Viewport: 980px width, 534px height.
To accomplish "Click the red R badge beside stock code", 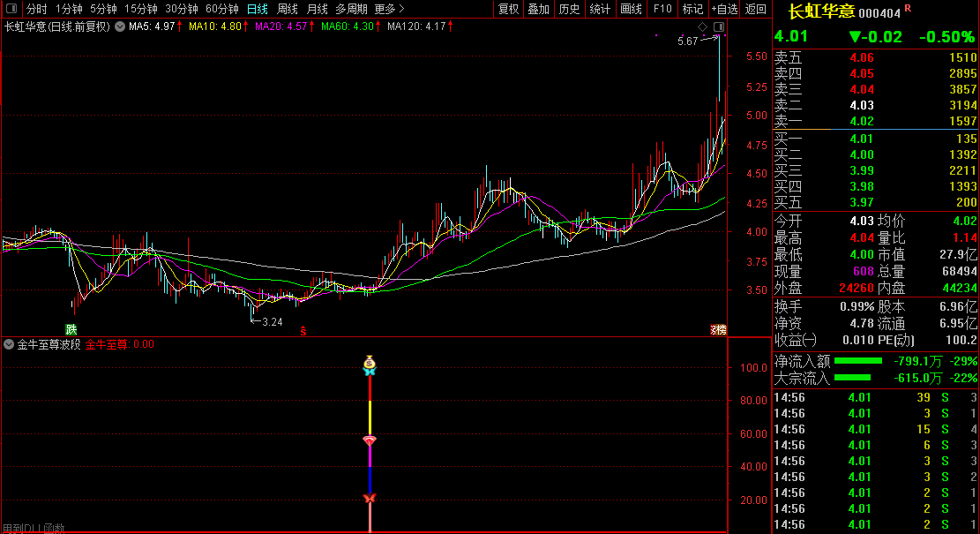I will point(908,8).
